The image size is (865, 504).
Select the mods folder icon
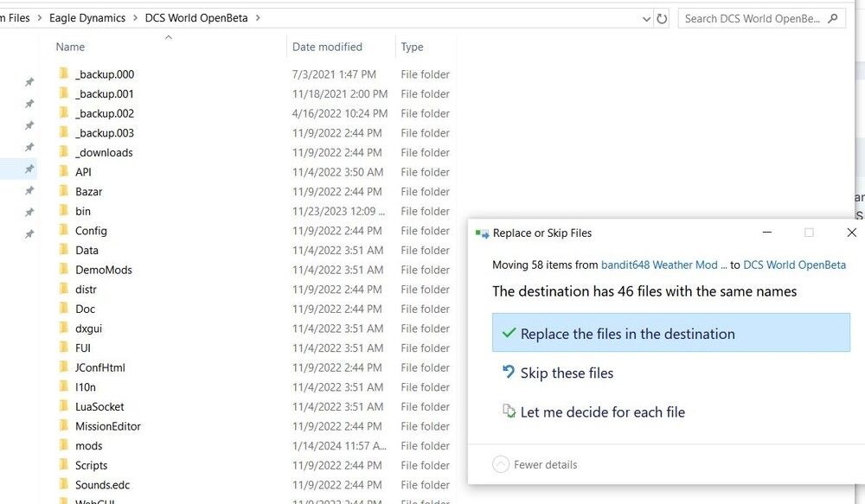(63, 446)
